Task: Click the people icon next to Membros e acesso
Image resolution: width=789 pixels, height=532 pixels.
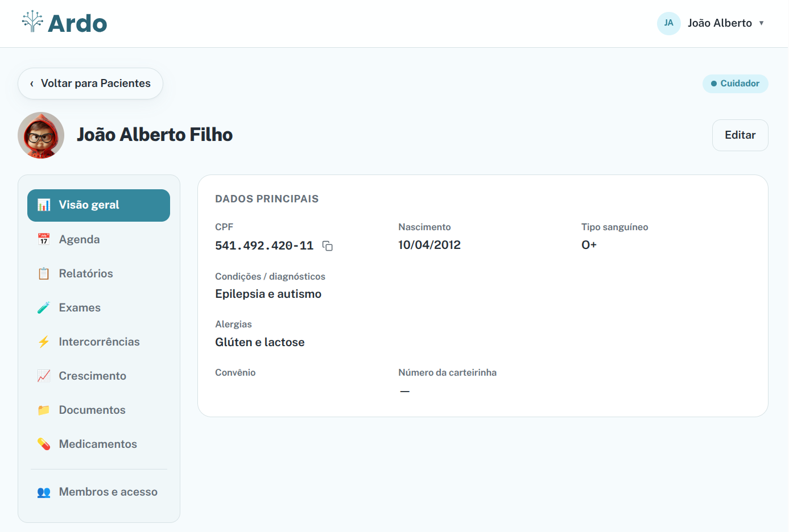Action: (x=44, y=492)
